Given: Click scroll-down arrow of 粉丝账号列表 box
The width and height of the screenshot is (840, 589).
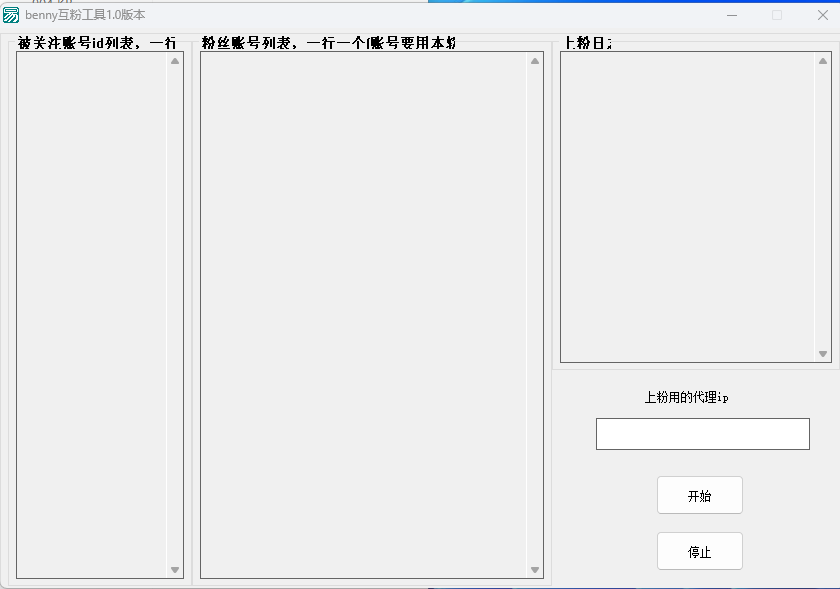Looking at the screenshot, I should pyautogui.click(x=535, y=570).
